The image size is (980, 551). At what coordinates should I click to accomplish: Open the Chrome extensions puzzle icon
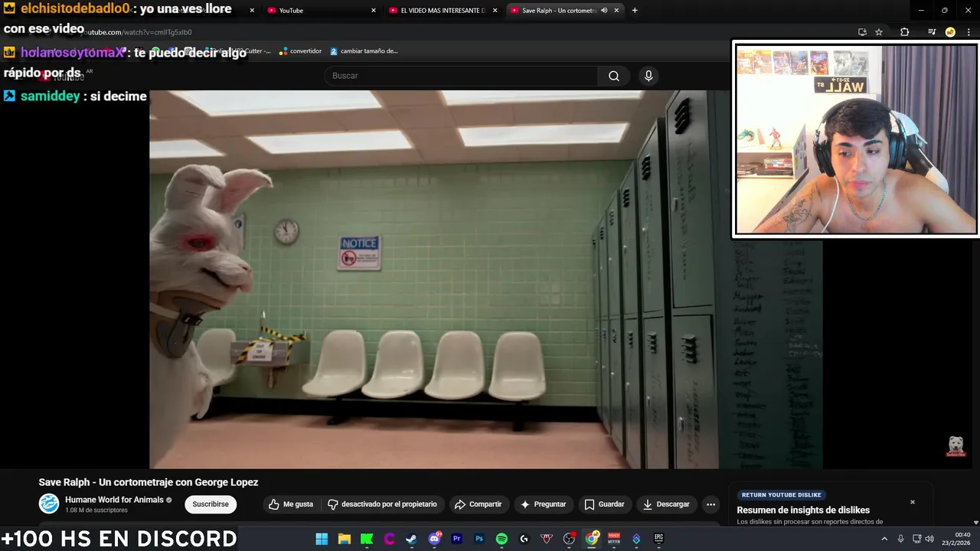[904, 32]
